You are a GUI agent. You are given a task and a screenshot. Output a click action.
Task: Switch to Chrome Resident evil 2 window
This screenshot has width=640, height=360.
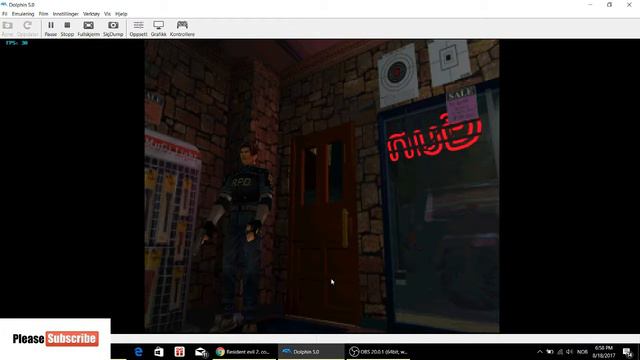[244, 352]
